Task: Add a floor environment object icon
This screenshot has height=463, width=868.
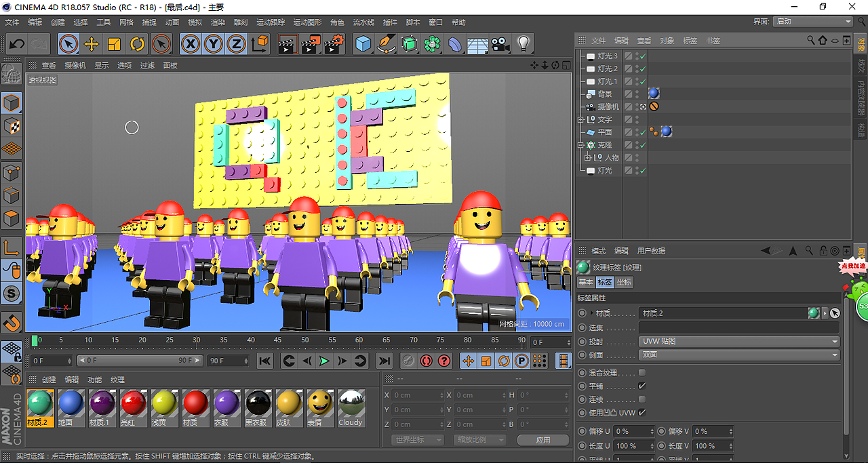Action: coord(477,45)
